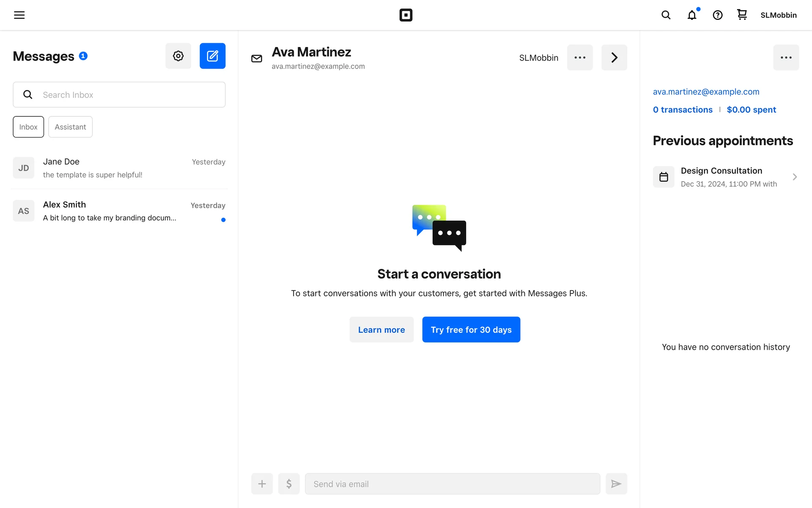Collapse customer details panel arrow

pos(614,58)
